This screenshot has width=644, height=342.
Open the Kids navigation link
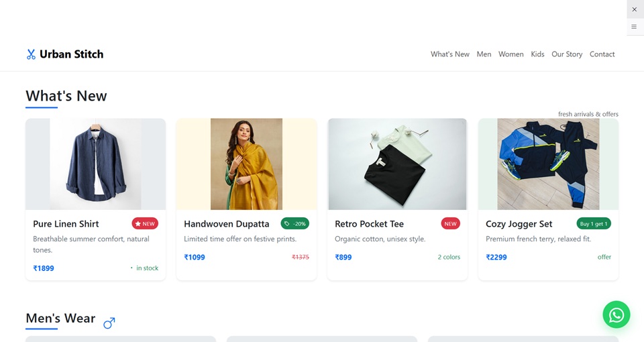[537, 54]
